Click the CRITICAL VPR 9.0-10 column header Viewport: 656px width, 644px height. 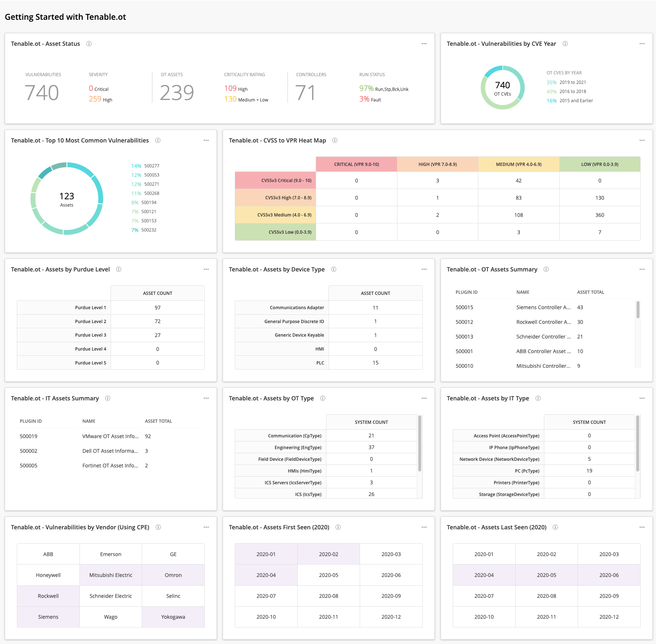coord(356,164)
